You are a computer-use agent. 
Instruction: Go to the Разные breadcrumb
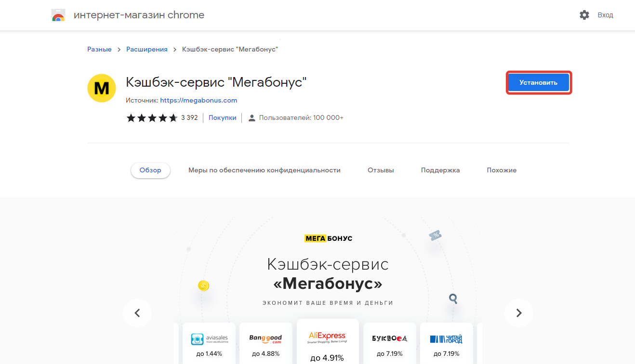[99, 49]
